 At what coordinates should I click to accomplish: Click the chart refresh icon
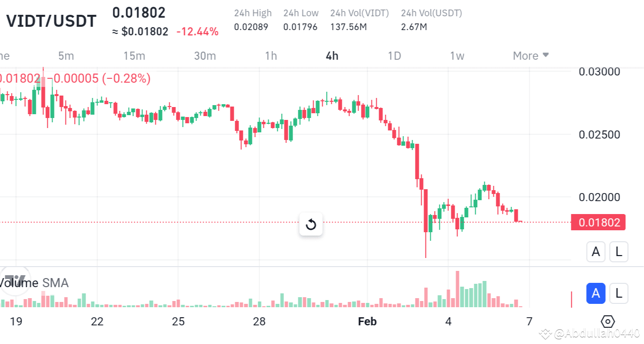pos(311,224)
